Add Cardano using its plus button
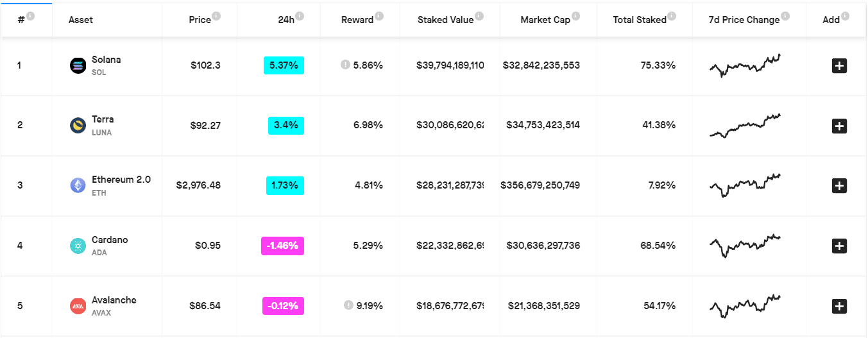 click(x=839, y=246)
